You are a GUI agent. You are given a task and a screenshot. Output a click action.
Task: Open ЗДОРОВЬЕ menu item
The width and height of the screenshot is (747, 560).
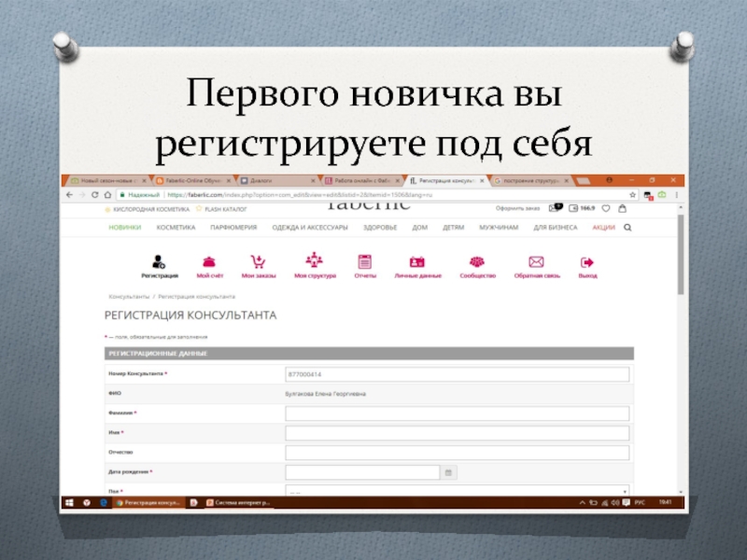click(x=380, y=228)
